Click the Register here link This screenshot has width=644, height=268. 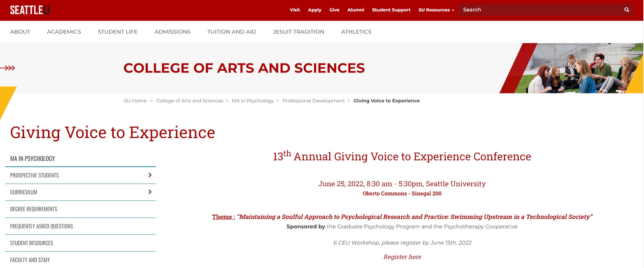[x=402, y=257]
